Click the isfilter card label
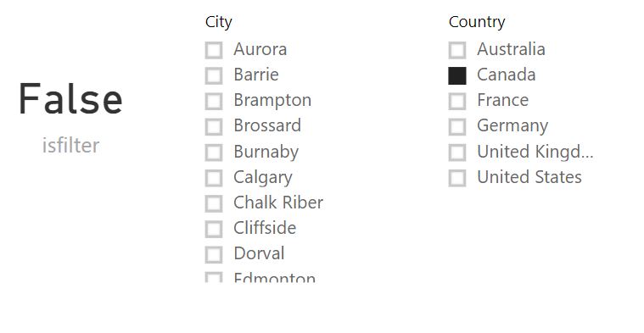Image resolution: width=644 pixels, height=333 pixels. point(70,146)
